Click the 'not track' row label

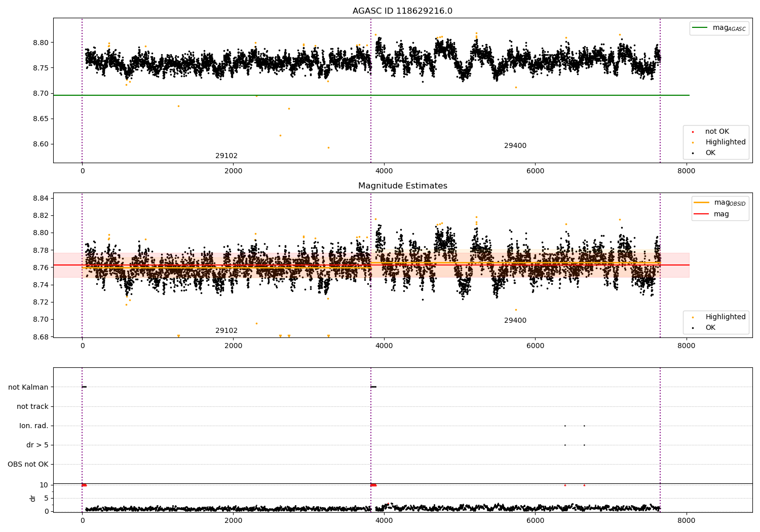click(x=32, y=407)
